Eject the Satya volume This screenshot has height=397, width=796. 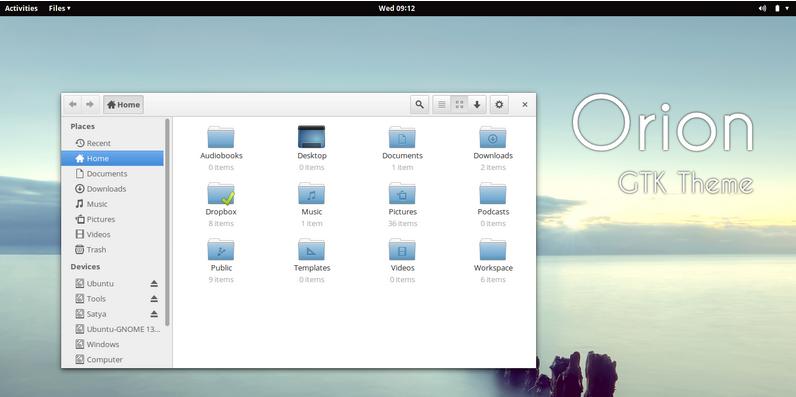[154, 314]
